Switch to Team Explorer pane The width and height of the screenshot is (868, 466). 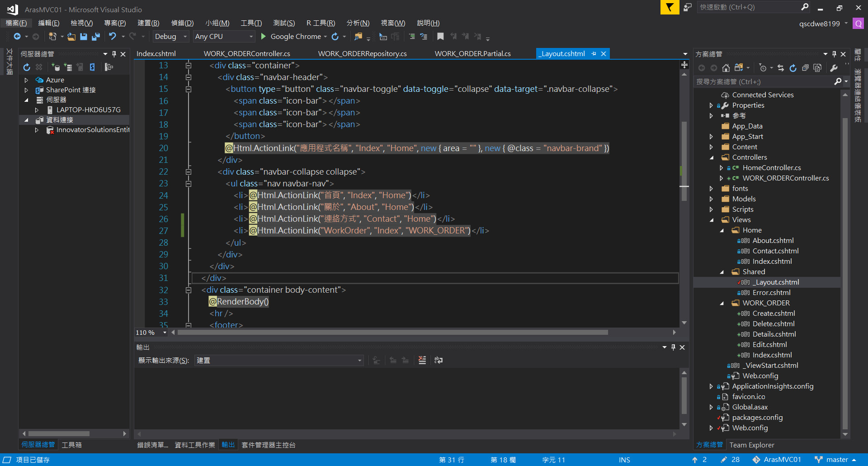[x=751, y=445]
